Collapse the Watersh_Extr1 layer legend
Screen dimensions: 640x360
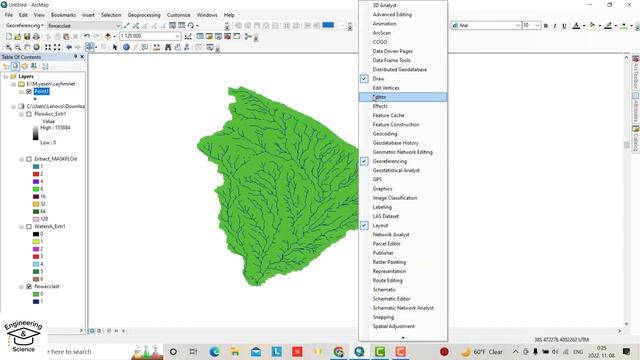point(21,227)
